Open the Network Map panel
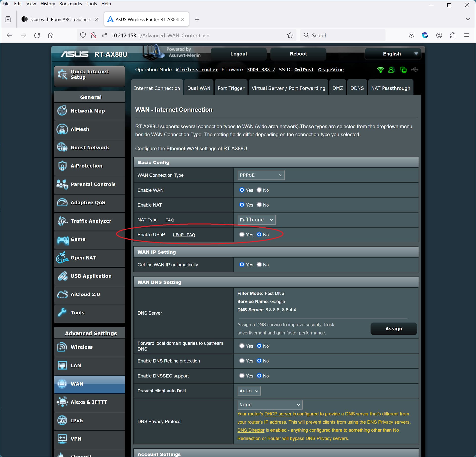Screen dimensions: 476x457 click(x=88, y=111)
